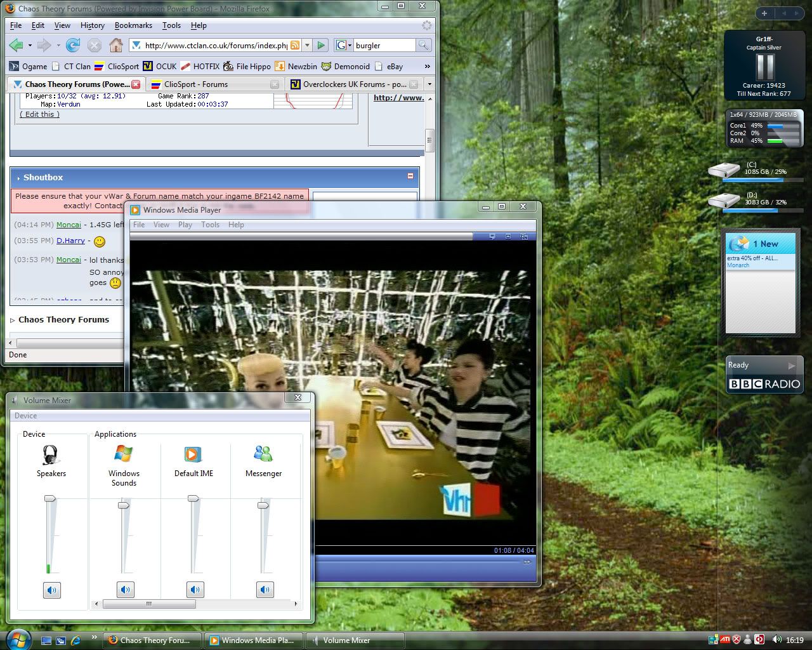812x650 pixels.
Task: Open the Ogame bookmark
Action: (29, 66)
